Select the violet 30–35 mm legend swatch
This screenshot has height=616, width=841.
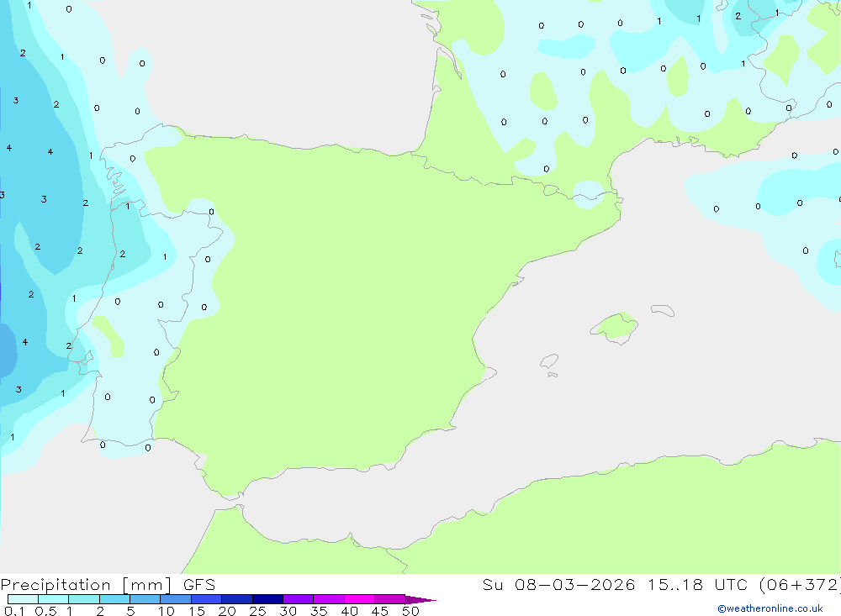[298, 599]
